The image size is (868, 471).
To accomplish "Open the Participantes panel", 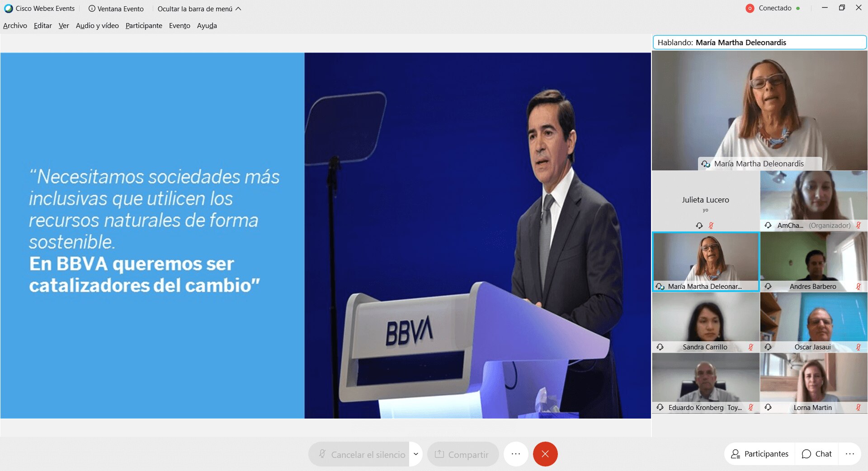I will coord(760,454).
